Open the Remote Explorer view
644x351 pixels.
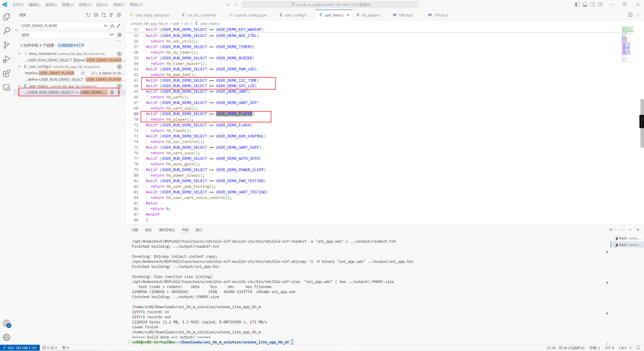point(7,88)
